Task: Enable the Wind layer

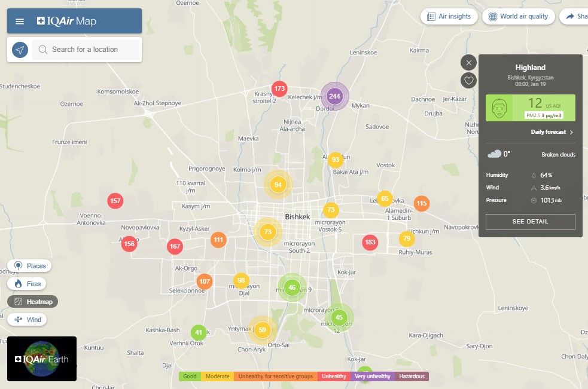Action: (x=28, y=320)
